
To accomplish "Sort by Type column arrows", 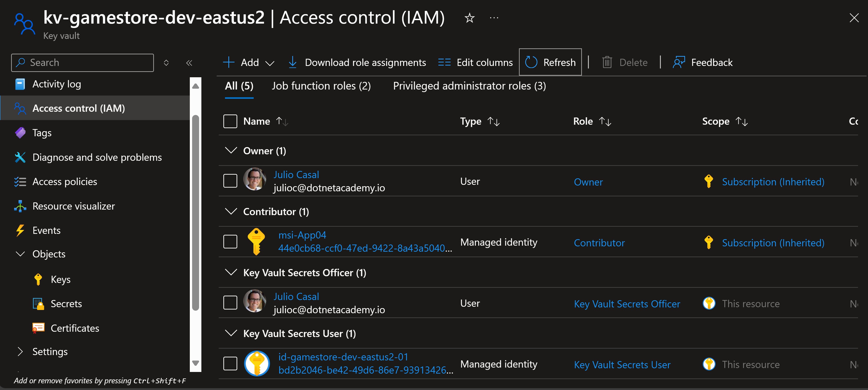I will pos(493,121).
